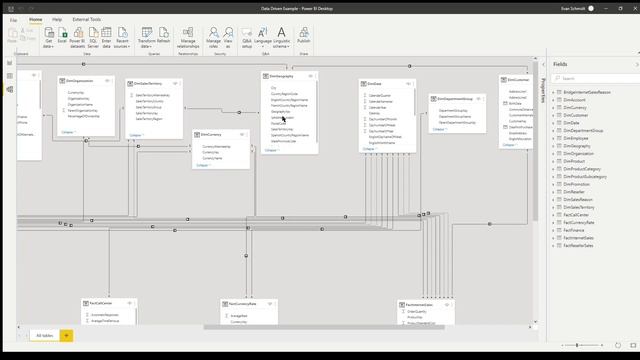Expand DimEmployee in the Fields list
This screenshot has width=640, height=360.
point(553,138)
